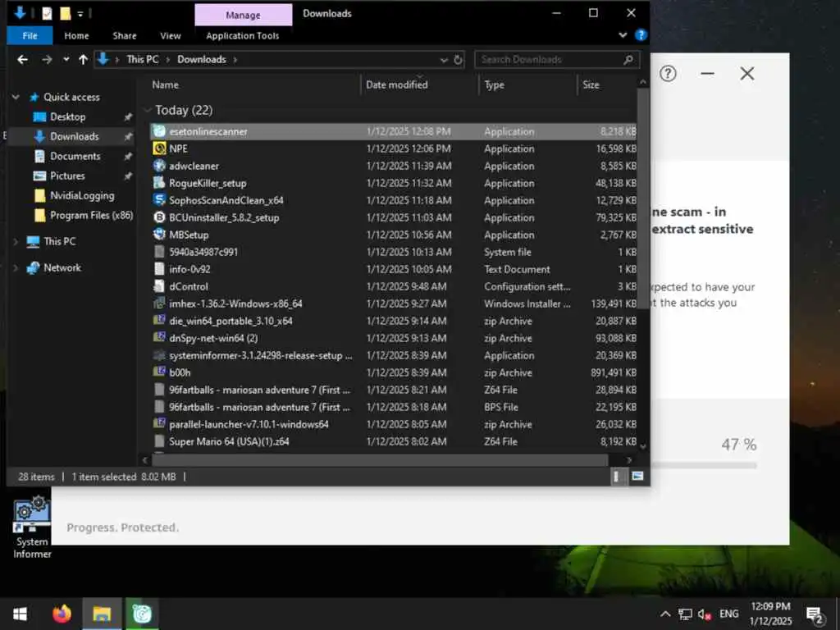
Task: Select the Manage contextual tab
Action: tap(243, 15)
